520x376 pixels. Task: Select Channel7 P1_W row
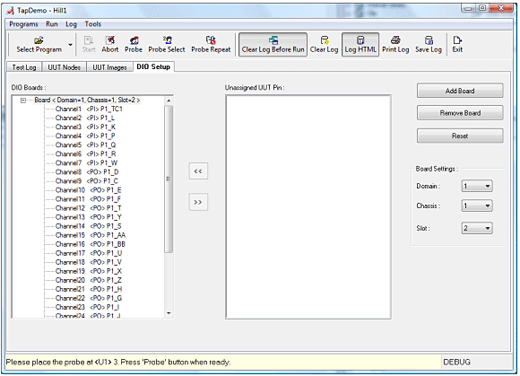click(x=86, y=163)
